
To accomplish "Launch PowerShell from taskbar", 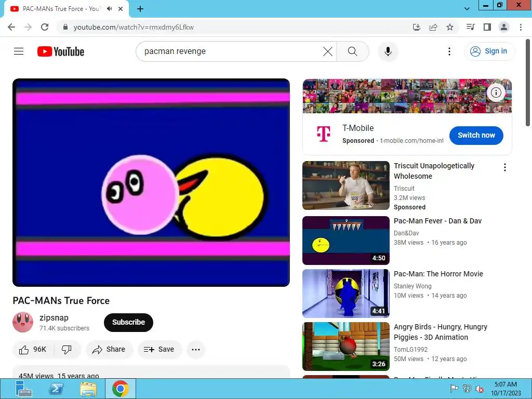I will tap(56, 389).
